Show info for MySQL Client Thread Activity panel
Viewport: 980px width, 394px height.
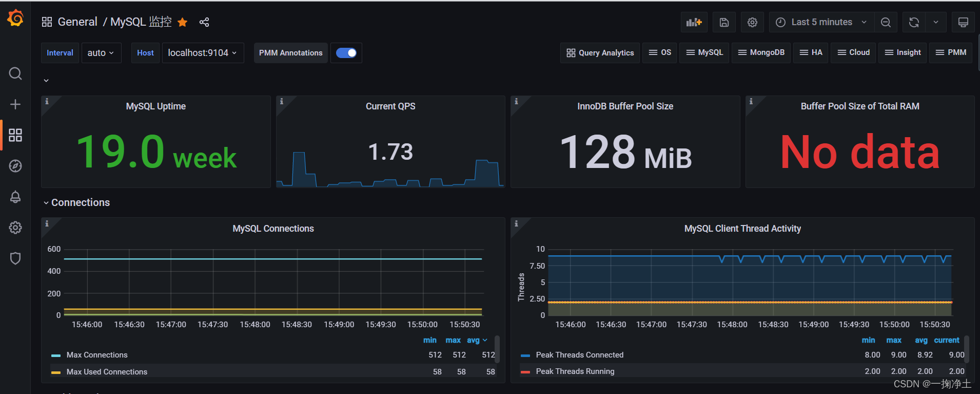(516, 223)
